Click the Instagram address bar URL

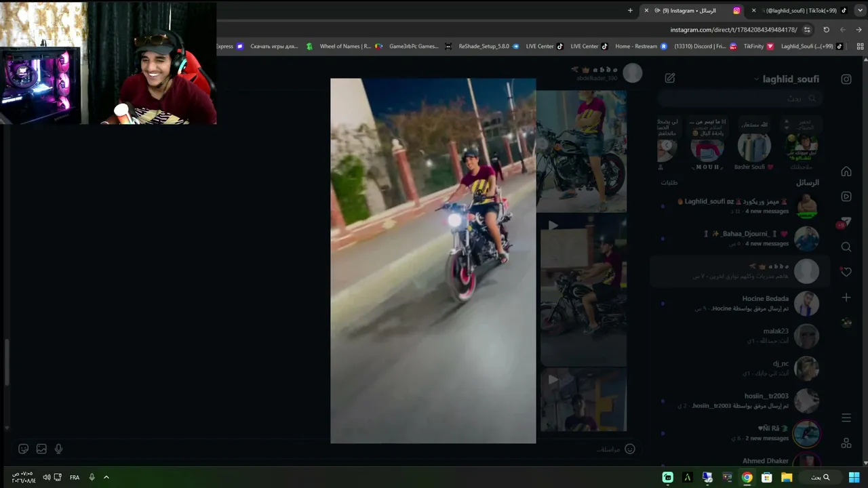(x=733, y=30)
